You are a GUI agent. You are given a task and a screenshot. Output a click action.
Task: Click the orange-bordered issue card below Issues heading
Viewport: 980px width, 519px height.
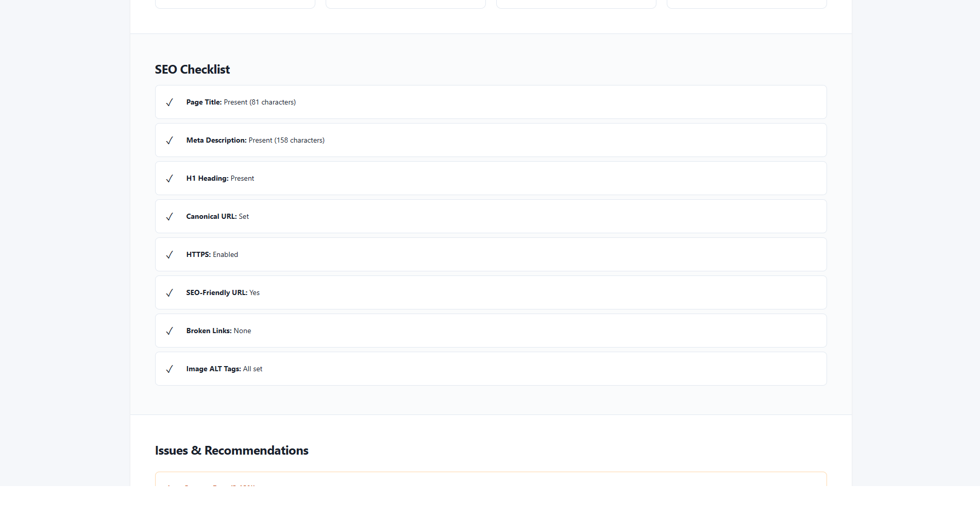491,479
